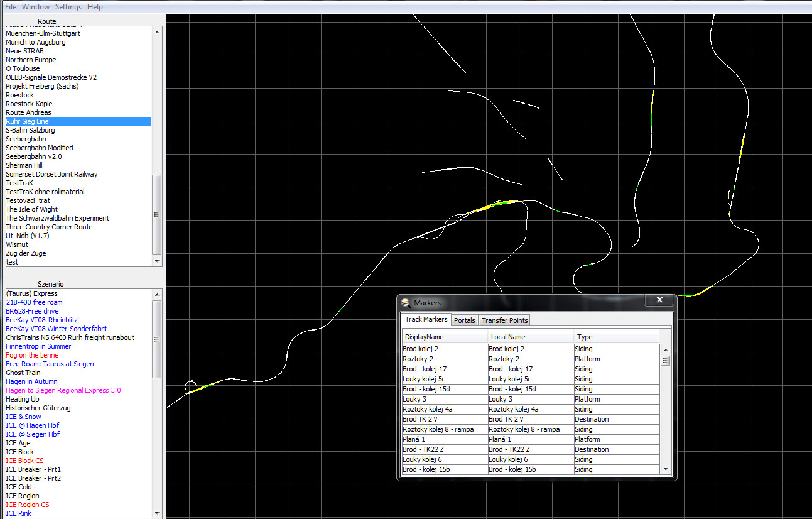812x519 pixels.
Task: Open the File menu
Action: point(11,7)
